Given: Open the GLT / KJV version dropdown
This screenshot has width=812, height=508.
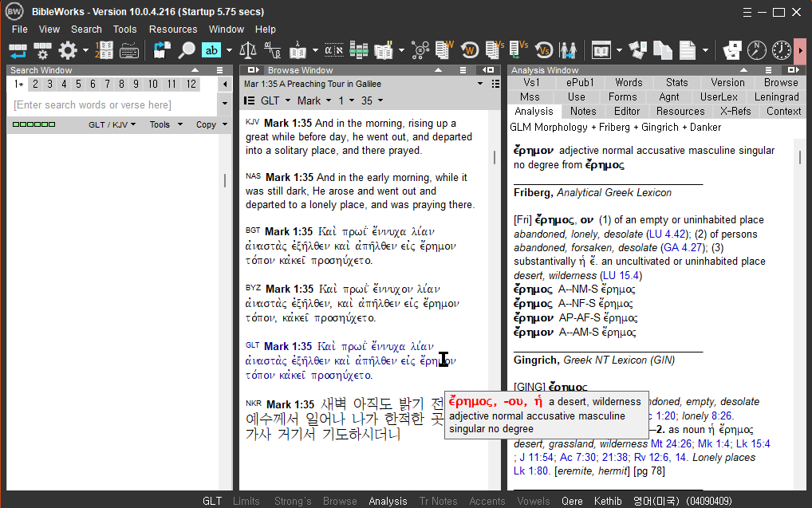Looking at the screenshot, I should 112,124.
